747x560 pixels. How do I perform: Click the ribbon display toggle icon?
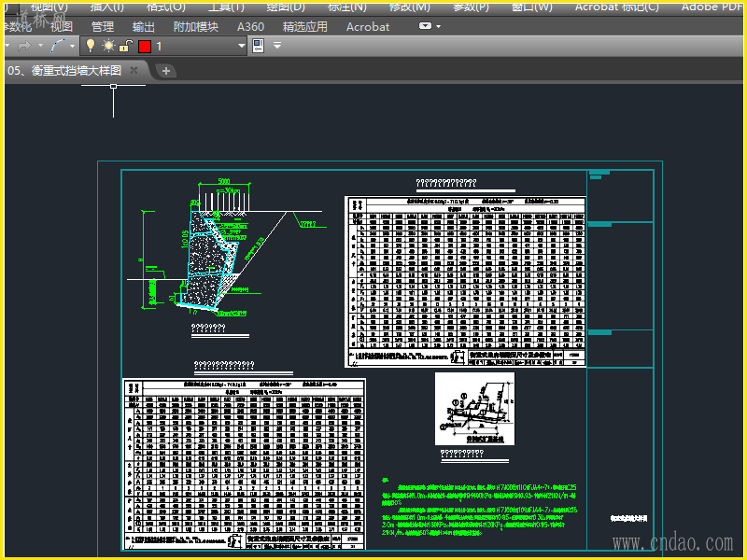pos(425,27)
